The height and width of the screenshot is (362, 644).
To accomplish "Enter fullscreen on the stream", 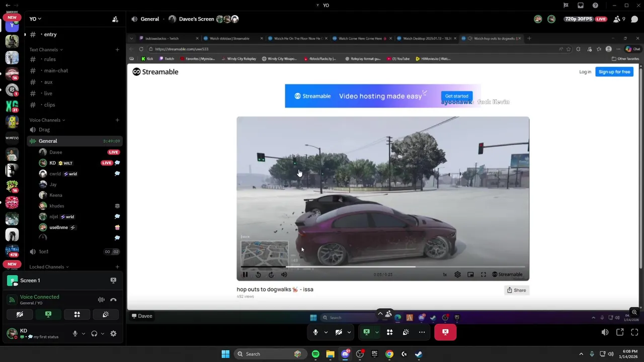I will 634,332.
